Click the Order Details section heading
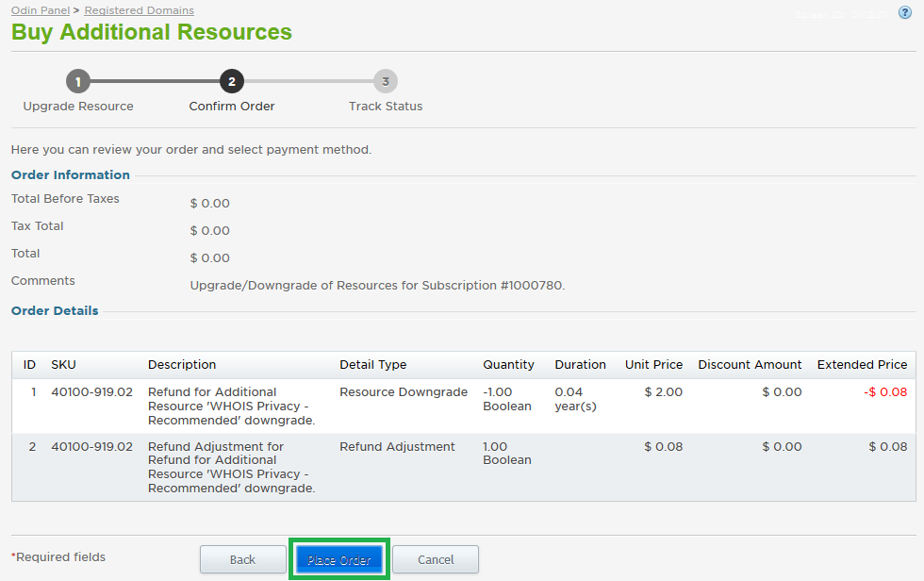924x581 pixels. [x=55, y=310]
